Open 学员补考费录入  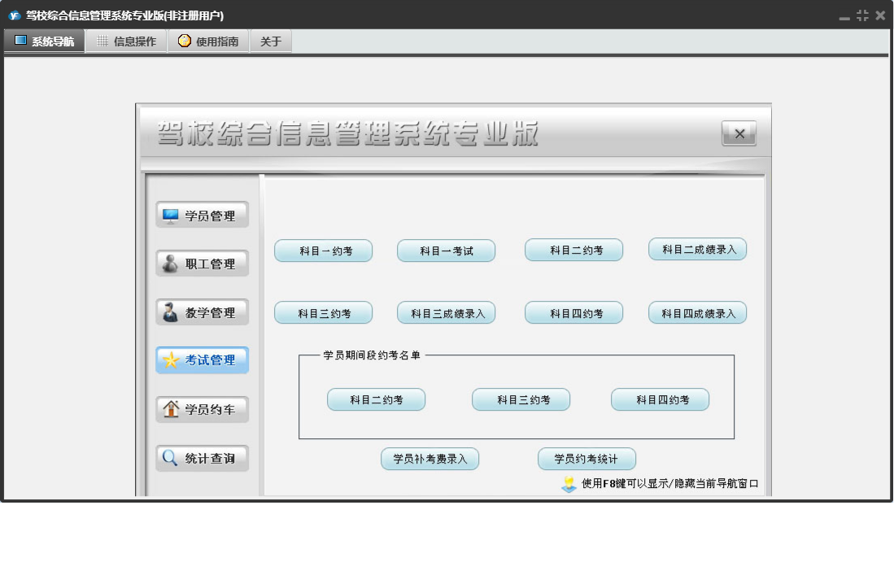[430, 459]
